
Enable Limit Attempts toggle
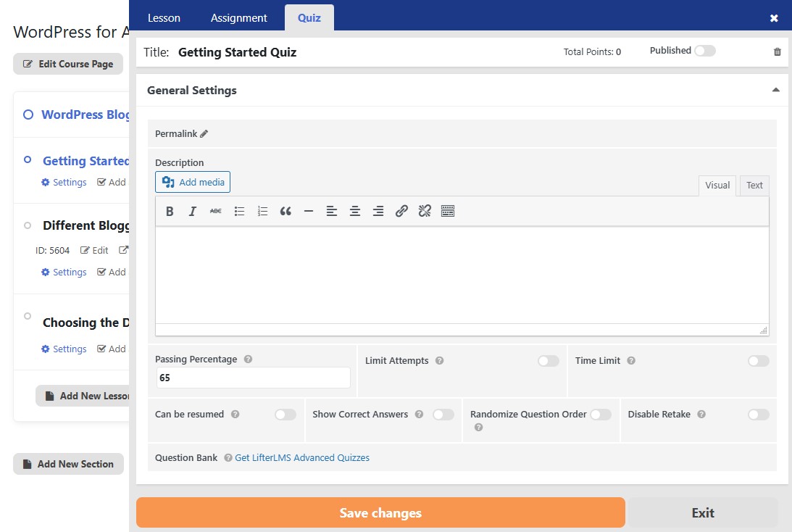click(549, 361)
